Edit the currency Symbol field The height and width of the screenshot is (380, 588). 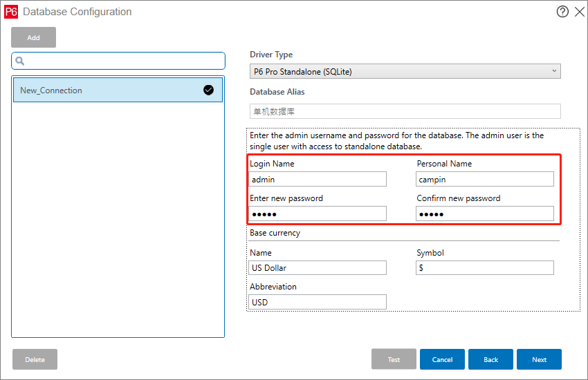485,267
